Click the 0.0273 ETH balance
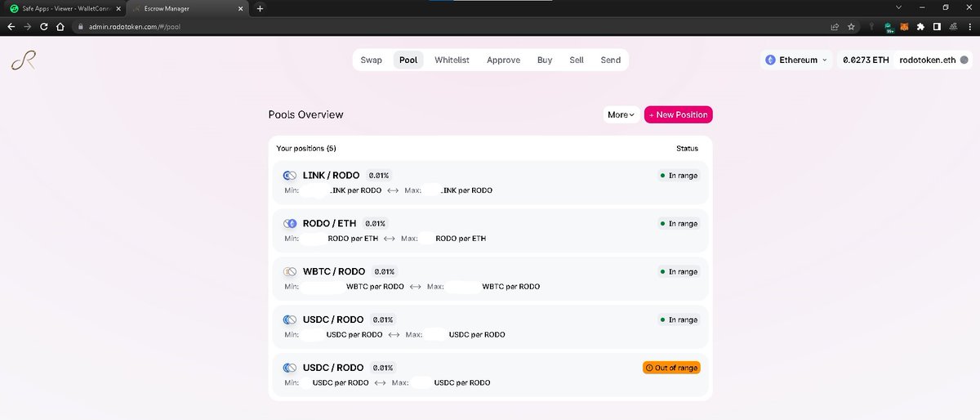Viewport: 980px width, 420px height. tap(866, 60)
